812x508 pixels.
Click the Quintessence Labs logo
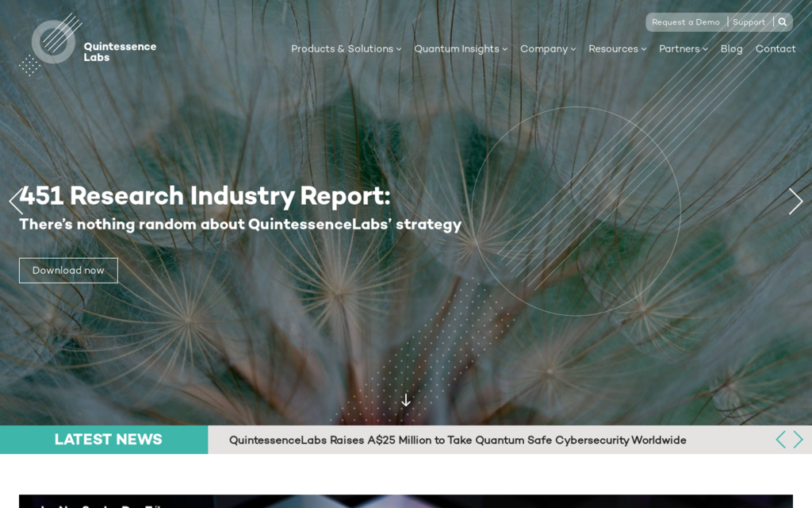(x=87, y=46)
